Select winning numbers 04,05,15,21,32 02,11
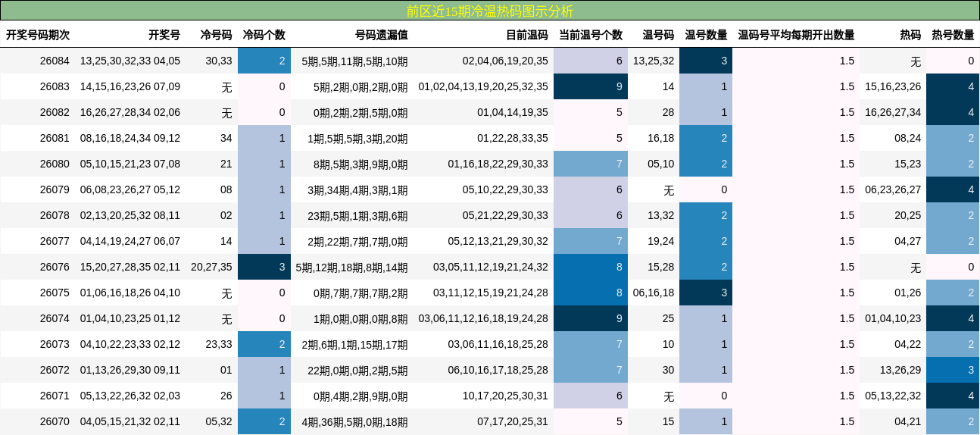This screenshot has width=980, height=435. click(x=130, y=421)
